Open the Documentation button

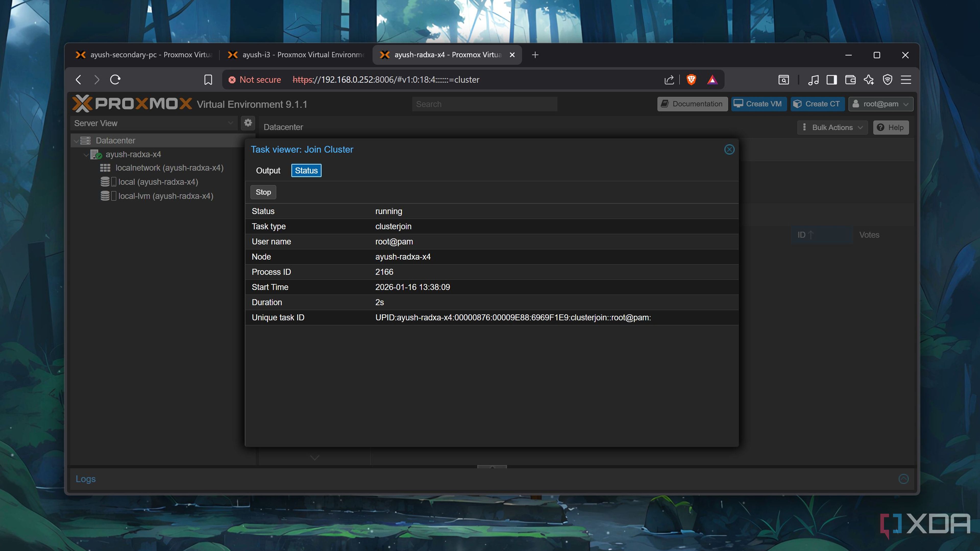click(692, 104)
